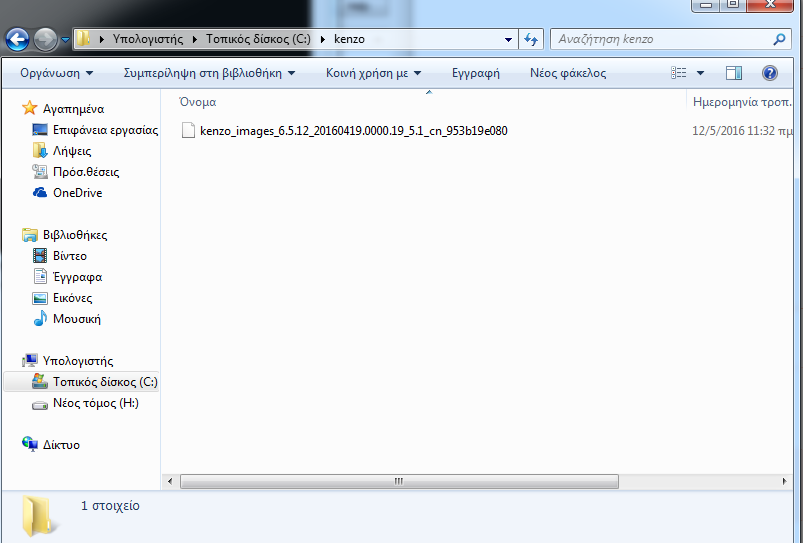Go back with the Back arrow button
Viewport: 803px width, 543px height.
[x=17, y=39]
